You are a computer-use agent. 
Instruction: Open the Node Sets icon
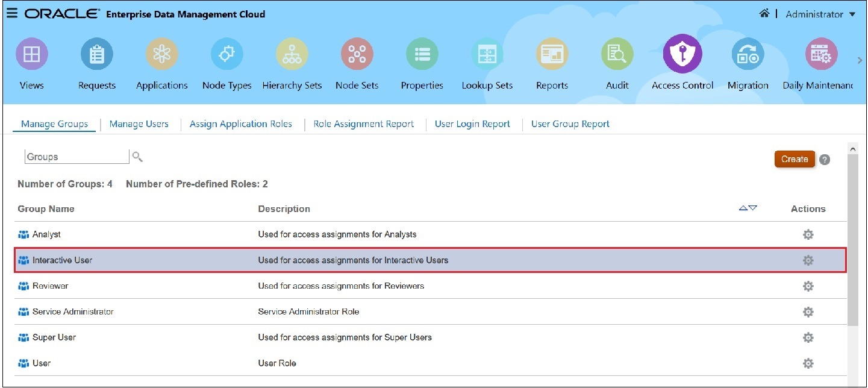point(357,54)
